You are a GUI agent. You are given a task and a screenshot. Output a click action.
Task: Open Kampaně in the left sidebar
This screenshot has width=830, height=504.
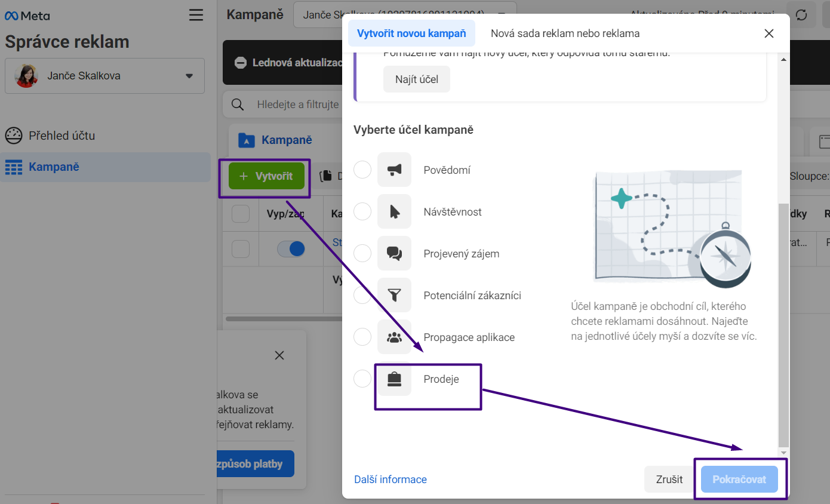coord(105,167)
